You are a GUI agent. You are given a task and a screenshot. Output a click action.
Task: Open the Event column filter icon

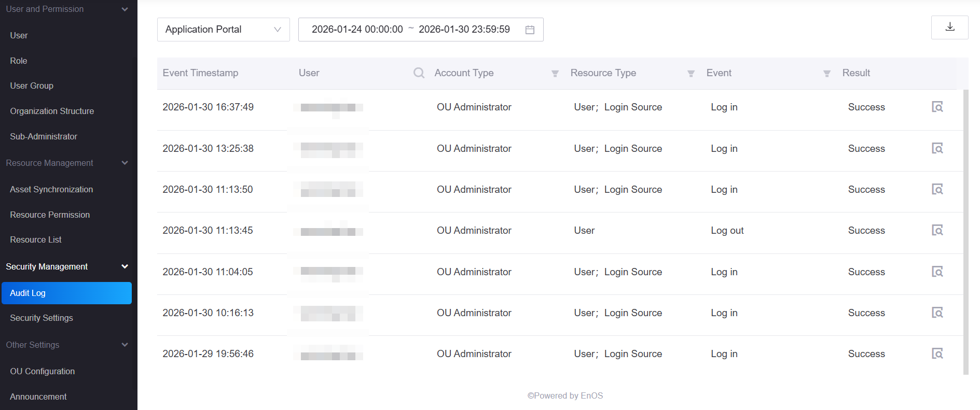pyautogui.click(x=826, y=74)
